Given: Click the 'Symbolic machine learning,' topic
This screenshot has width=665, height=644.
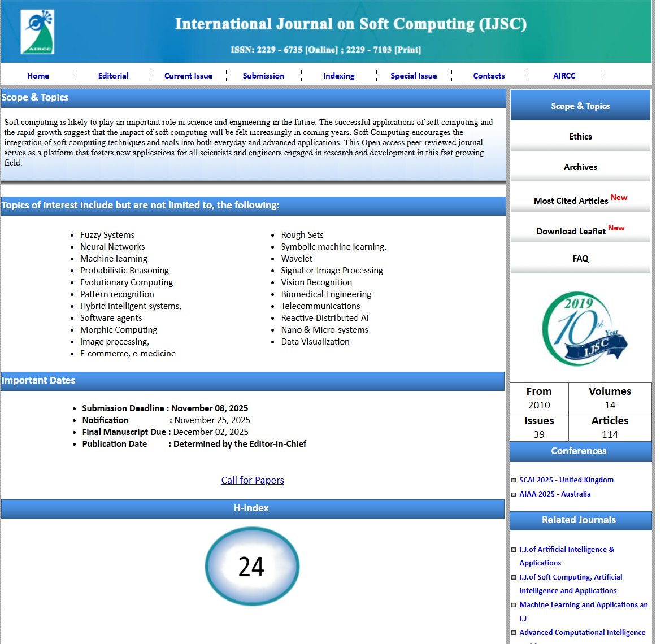Looking at the screenshot, I should point(334,247).
